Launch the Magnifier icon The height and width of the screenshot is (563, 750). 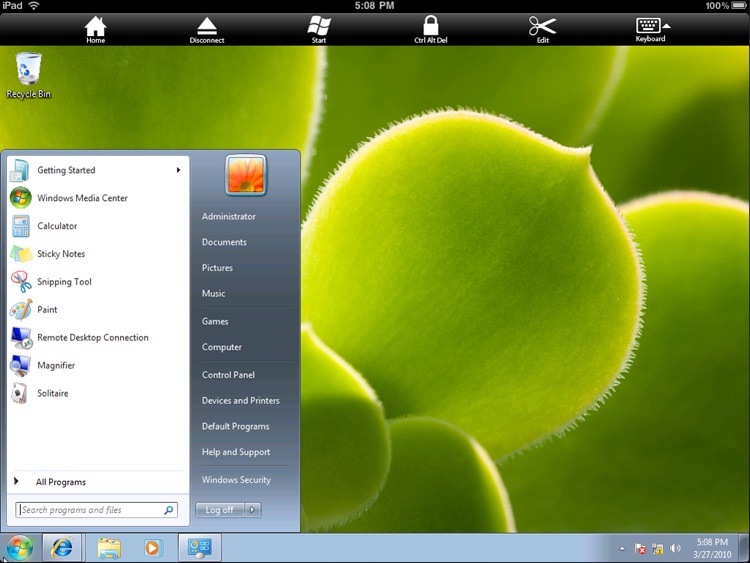(20, 365)
